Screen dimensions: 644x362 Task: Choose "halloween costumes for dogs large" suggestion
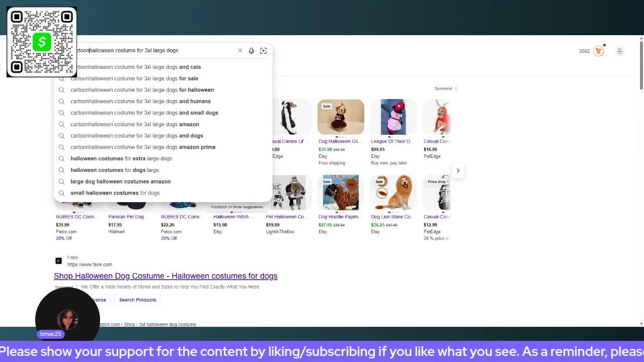[x=163, y=170]
